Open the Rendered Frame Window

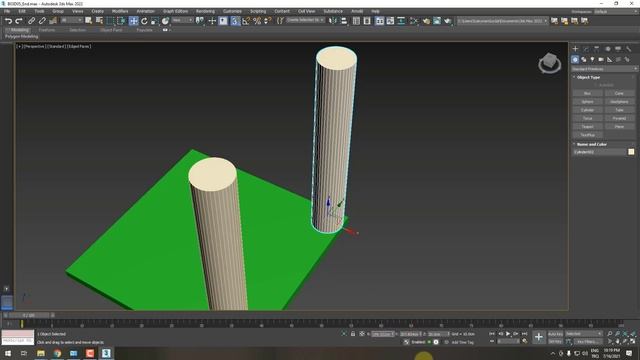click(437, 20)
